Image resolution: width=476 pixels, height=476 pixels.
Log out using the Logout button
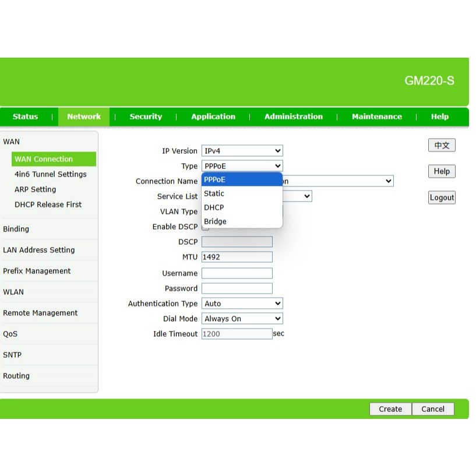coord(442,198)
